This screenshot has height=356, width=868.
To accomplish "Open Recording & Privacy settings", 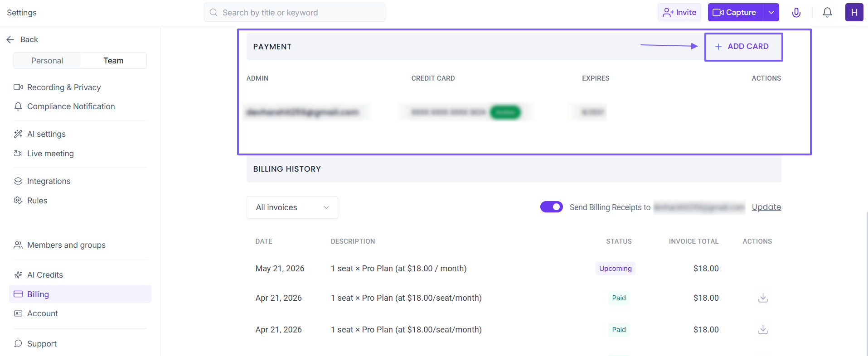I will click(57, 87).
